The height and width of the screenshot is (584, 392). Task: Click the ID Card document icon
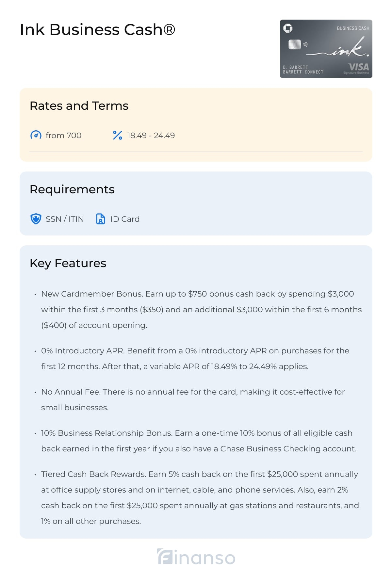[x=101, y=219]
